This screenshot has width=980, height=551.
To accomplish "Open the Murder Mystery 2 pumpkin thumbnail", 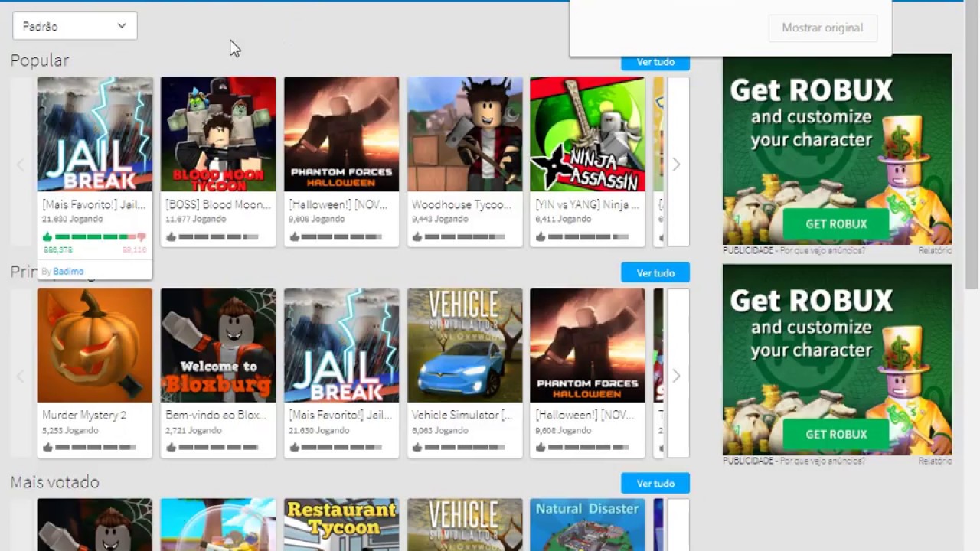I will [x=95, y=345].
